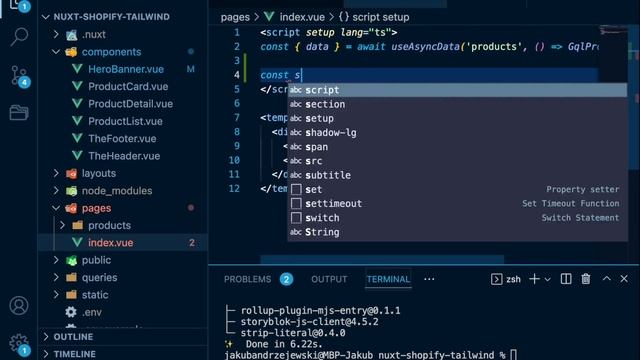Click the pages breadcrumb segment
The image size is (640, 360).
click(x=235, y=17)
